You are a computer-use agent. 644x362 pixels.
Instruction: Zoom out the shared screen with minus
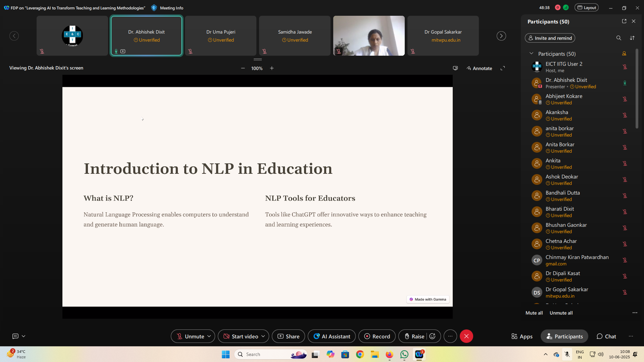click(243, 68)
